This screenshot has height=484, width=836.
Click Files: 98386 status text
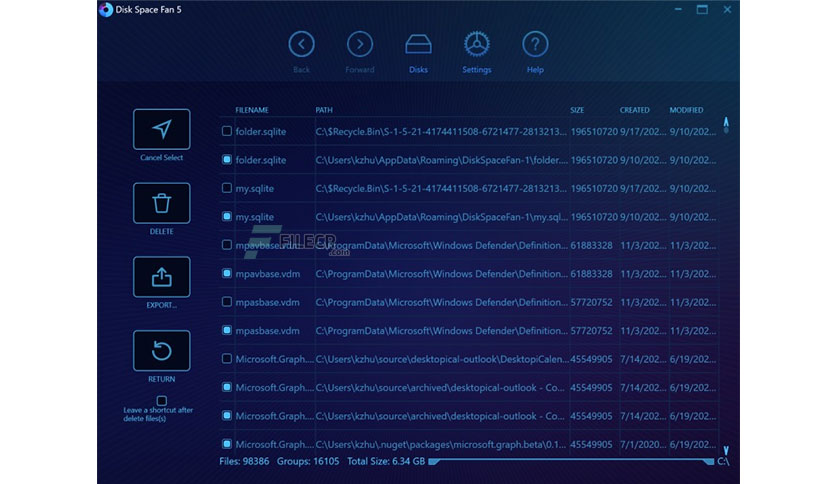click(244, 461)
